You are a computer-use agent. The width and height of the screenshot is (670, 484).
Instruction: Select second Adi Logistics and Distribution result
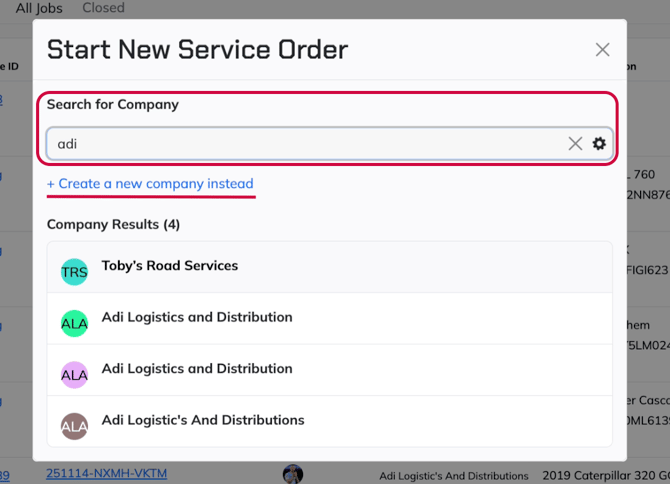point(197,369)
